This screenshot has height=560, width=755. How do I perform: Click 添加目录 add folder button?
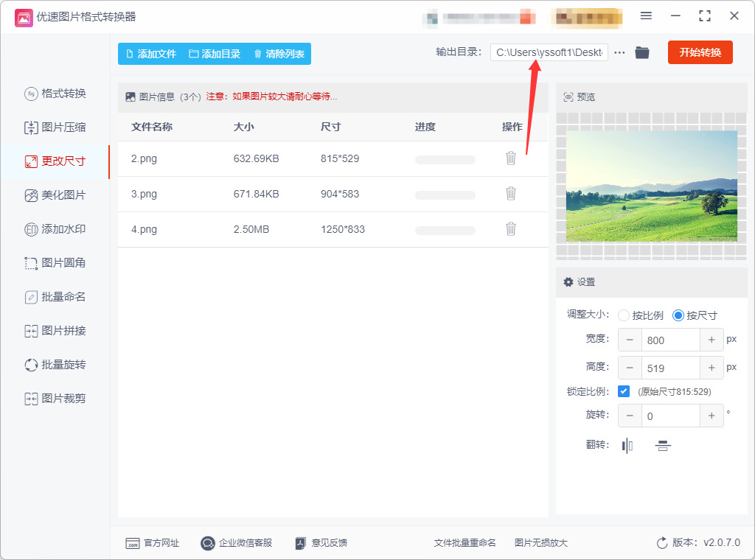215,54
